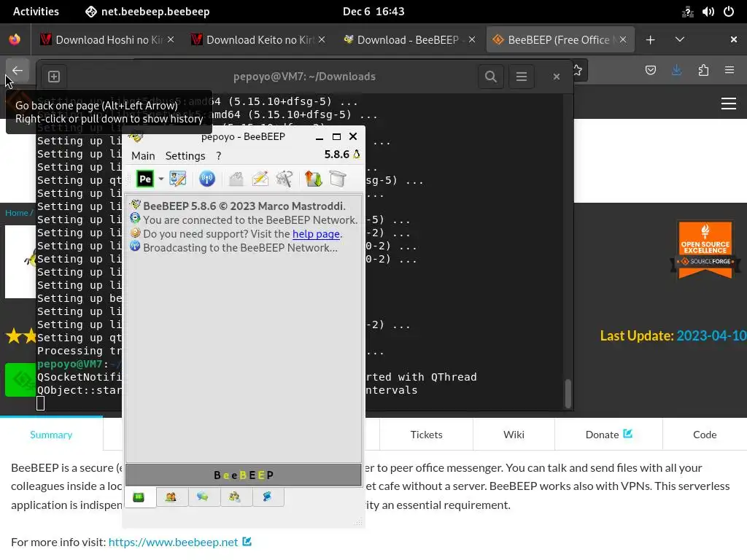Go back one page in Firefox
The width and height of the screenshot is (747, 560).
tap(18, 71)
